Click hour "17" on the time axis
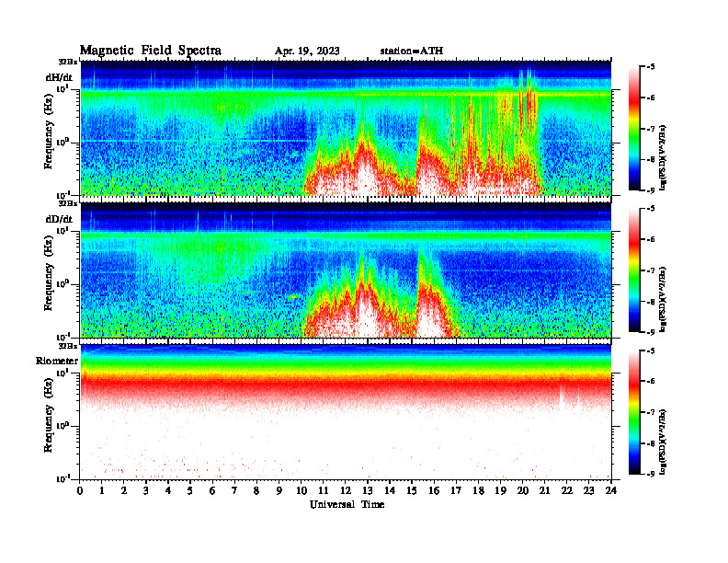 pos(456,491)
